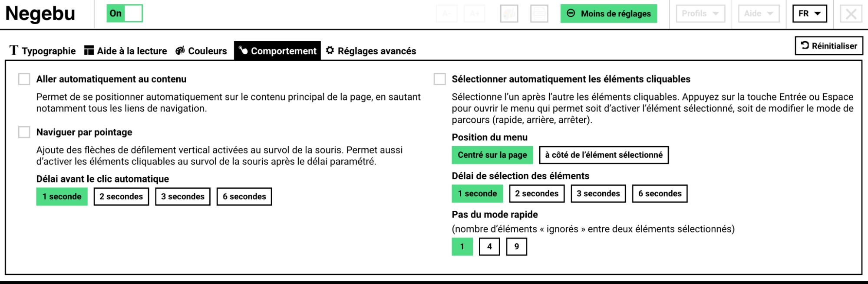This screenshot has width=868, height=284.
Task: Click the Réinitialiser reset button
Action: click(x=828, y=46)
